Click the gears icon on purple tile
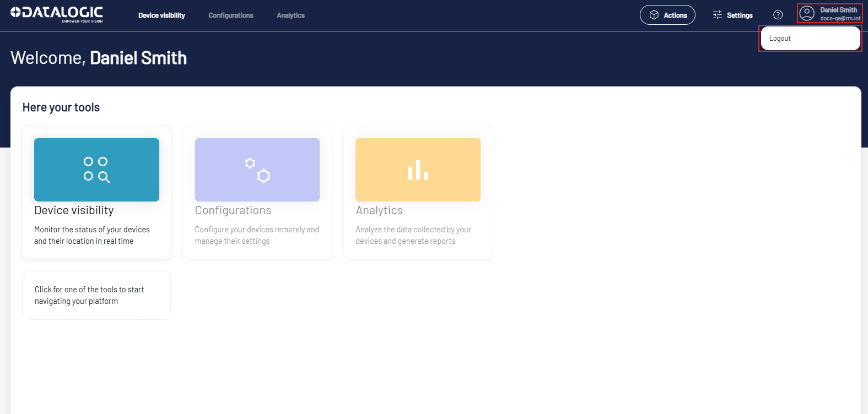The image size is (868, 414). tap(257, 170)
